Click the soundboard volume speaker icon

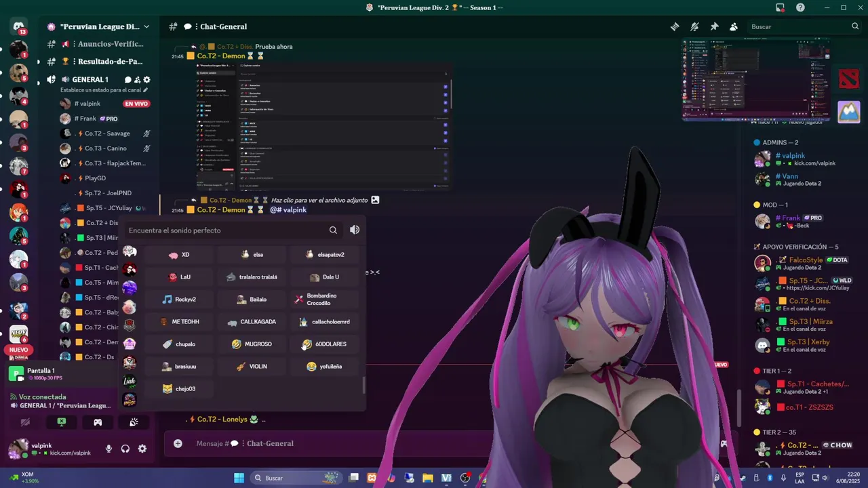click(355, 230)
